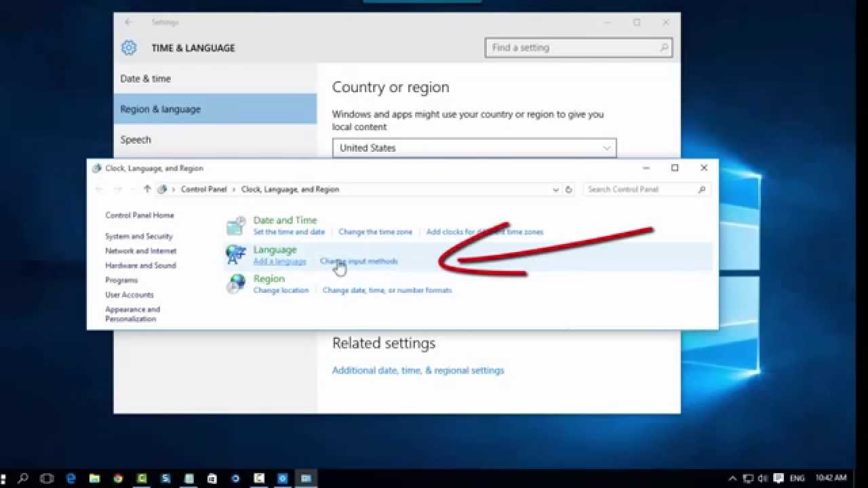The height and width of the screenshot is (488, 868).
Task: Open the Date and Time clock icon
Action: coord(235,226)
